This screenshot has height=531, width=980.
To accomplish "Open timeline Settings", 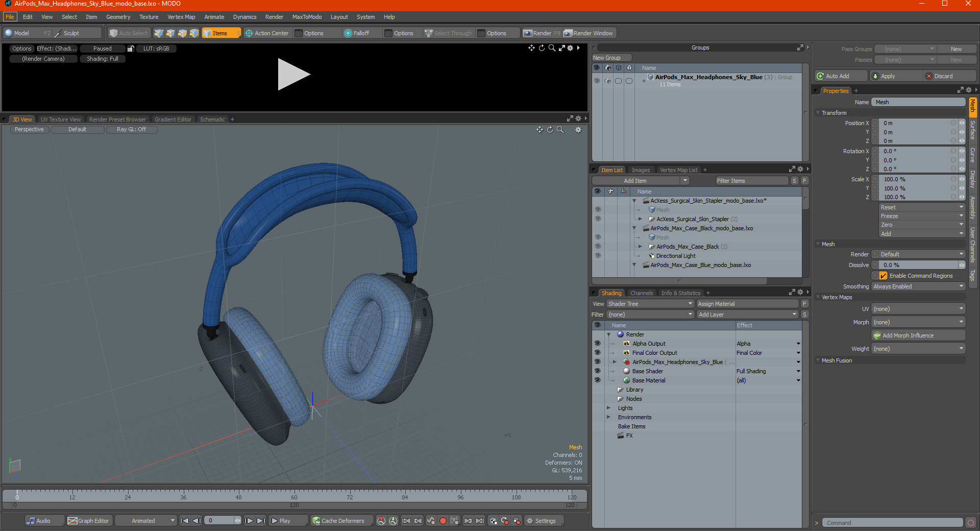I will click(544, 521).
